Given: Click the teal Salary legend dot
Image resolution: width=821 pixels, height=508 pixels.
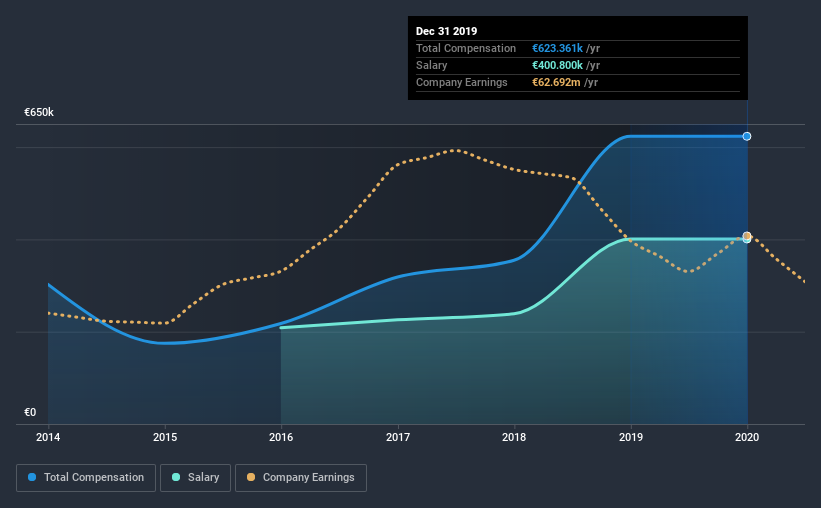Looking at the screenshot, I should point(176,477).
